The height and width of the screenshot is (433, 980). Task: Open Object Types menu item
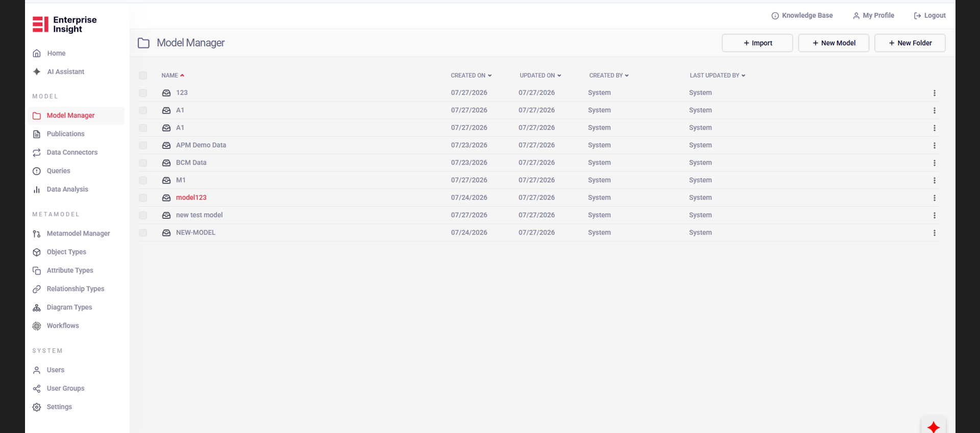tap(66, 252)
